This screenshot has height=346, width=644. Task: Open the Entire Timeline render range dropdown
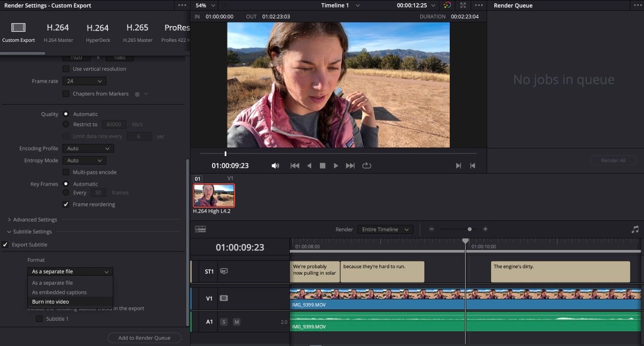coord(384,229)
